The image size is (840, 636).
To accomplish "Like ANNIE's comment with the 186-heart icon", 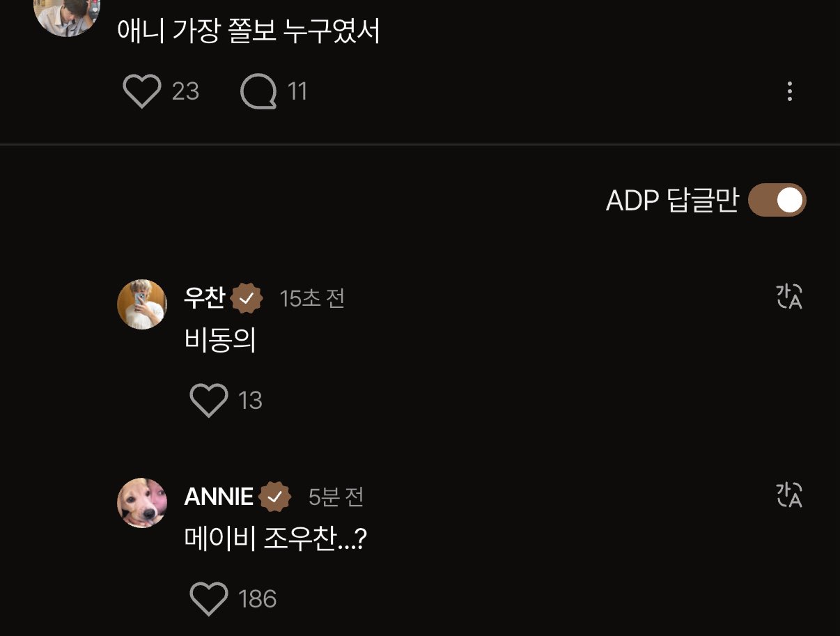I will click(209, 599).
